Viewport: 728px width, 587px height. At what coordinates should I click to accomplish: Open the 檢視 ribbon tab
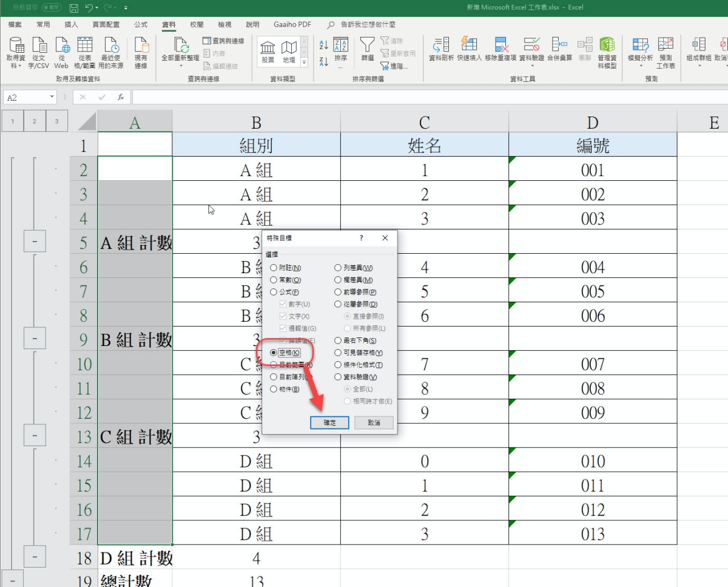(224, 25)
